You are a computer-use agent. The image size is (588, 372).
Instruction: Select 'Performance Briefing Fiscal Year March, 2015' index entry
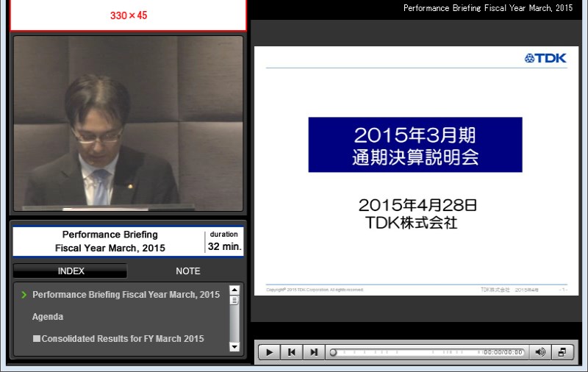point(126,295)
